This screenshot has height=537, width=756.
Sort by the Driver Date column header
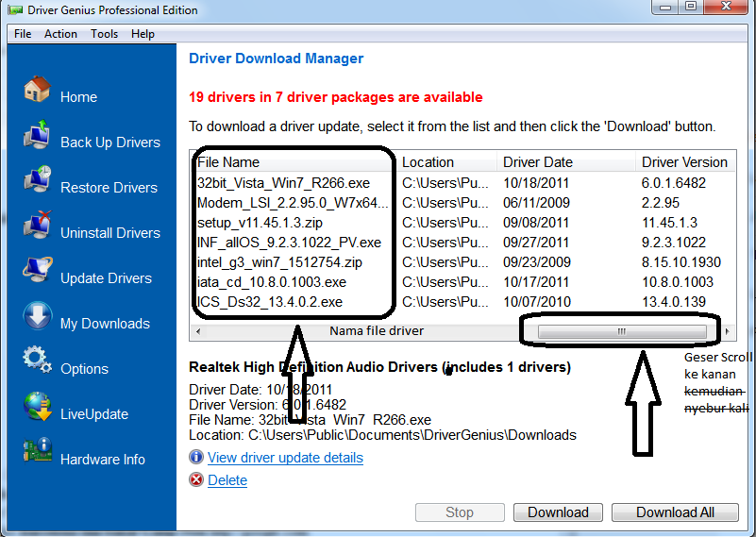[566, 162]
